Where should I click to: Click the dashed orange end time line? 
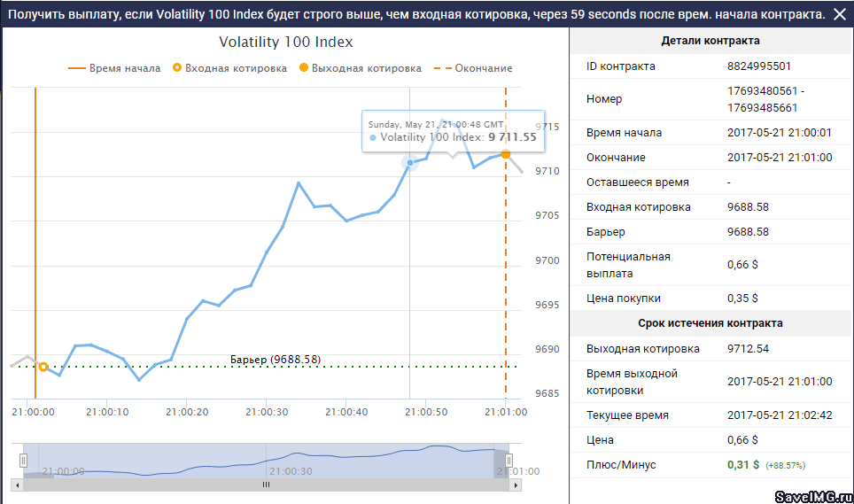[506, 266]
